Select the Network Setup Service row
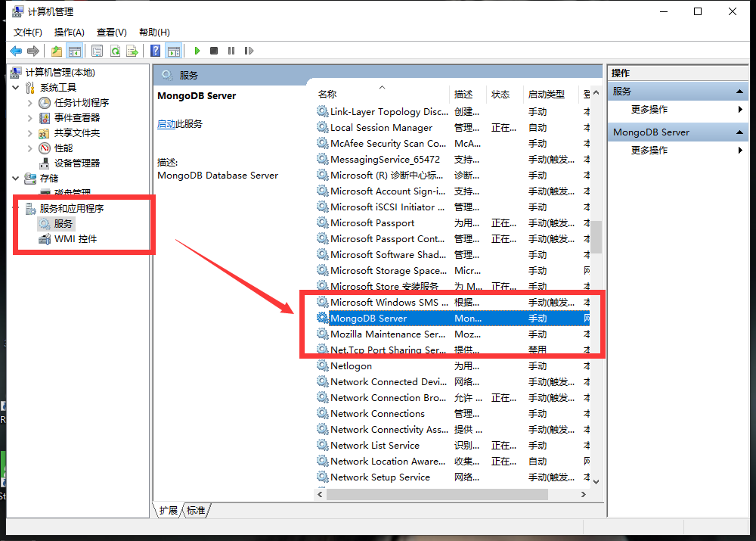 pyautogui.click(x=453, y=477)
